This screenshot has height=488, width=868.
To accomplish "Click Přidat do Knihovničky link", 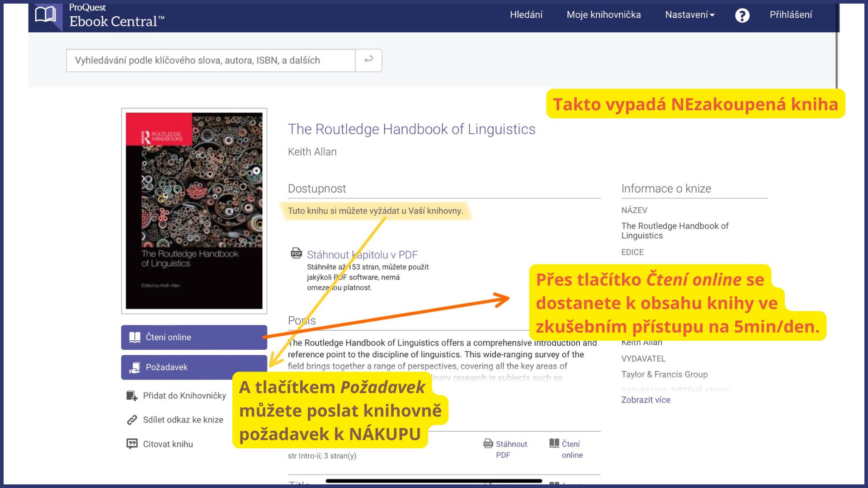I will coord(184,396).
